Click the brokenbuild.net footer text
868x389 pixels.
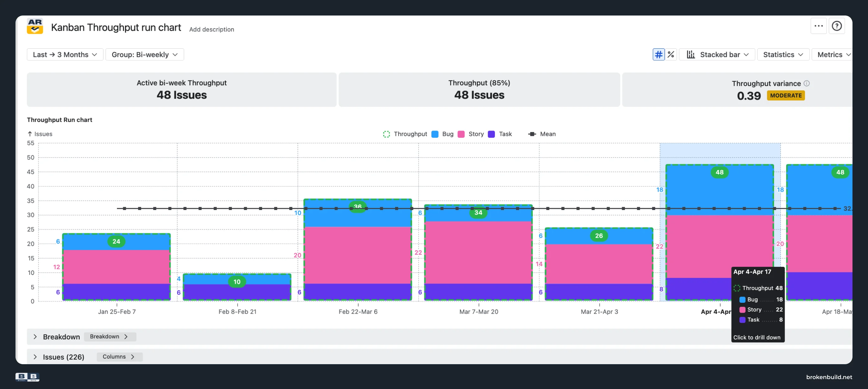coord(829,377)
